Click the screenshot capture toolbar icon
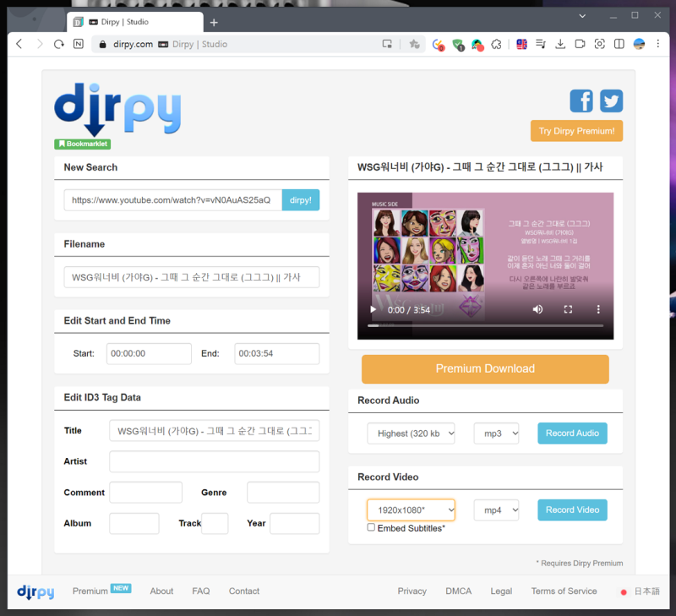This screenshot has height=616, width=676. [600, 44]
